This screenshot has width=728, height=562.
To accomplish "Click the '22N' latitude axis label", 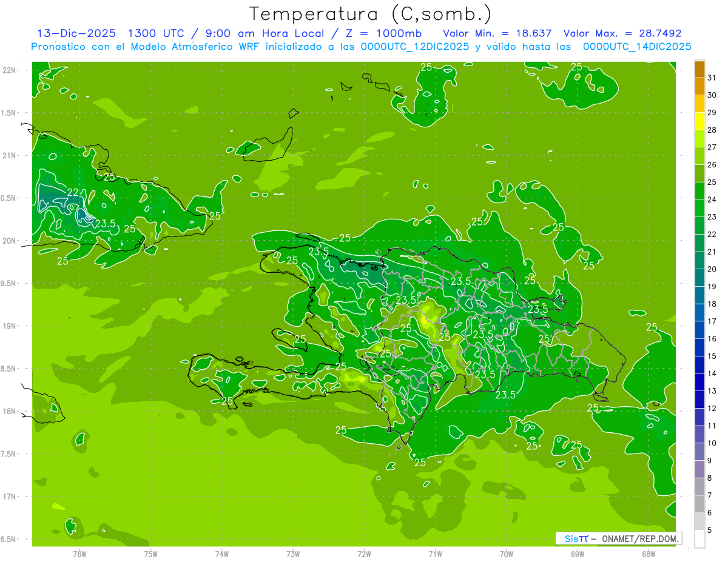I will pyautogui.click(x=9, y=70).
